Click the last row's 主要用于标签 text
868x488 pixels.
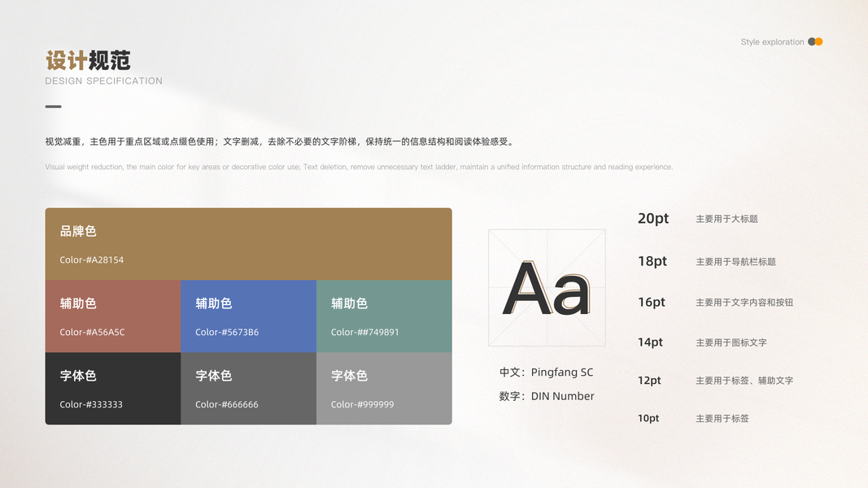click(x=722, y=419)
